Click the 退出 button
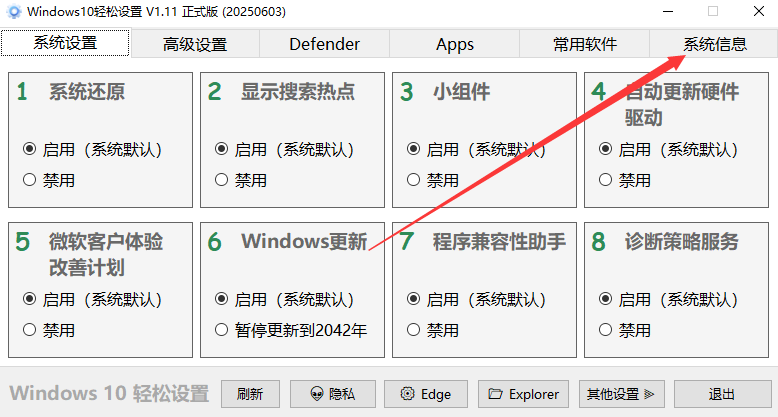778x417 pixels. tap(722, 394)
